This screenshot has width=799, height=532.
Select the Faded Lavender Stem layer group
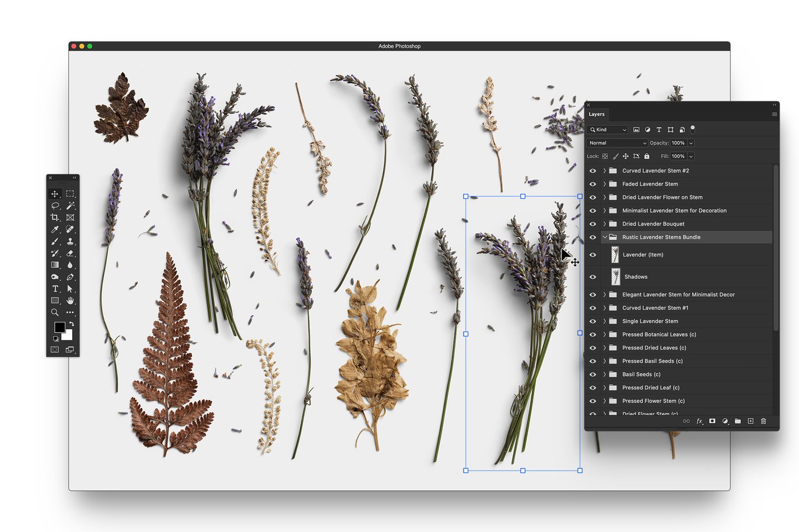pos(650,184)
